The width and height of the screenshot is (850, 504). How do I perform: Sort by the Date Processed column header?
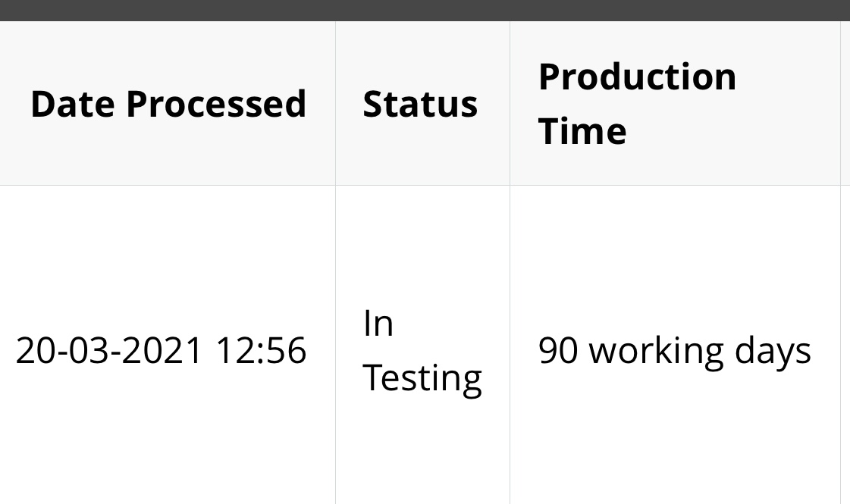click(168, 104)
